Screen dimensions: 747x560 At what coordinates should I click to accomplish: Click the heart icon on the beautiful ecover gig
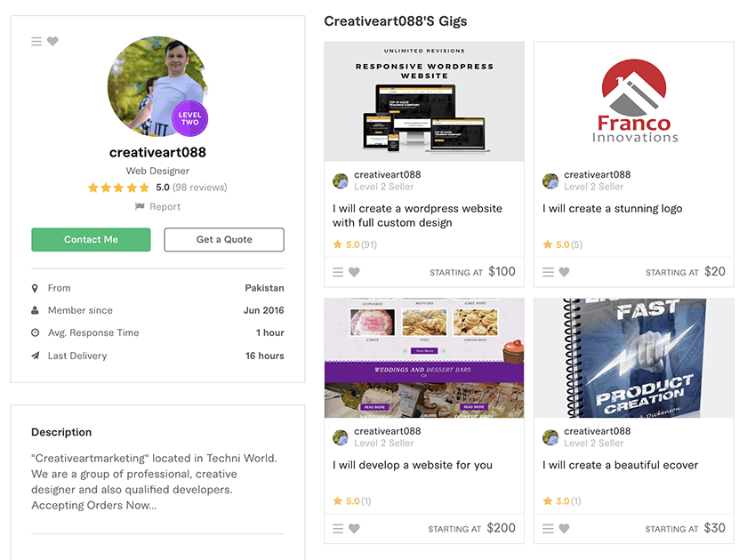click(564, 529)
